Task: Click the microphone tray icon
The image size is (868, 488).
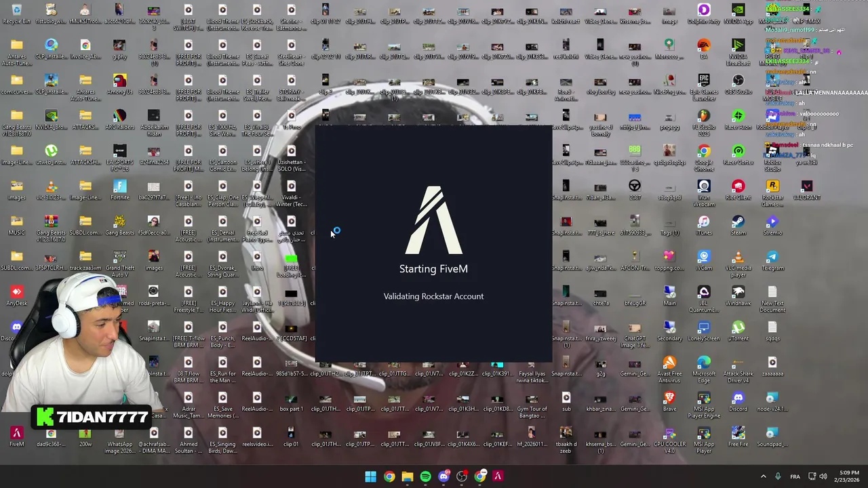Action: [x=778, y=476]
